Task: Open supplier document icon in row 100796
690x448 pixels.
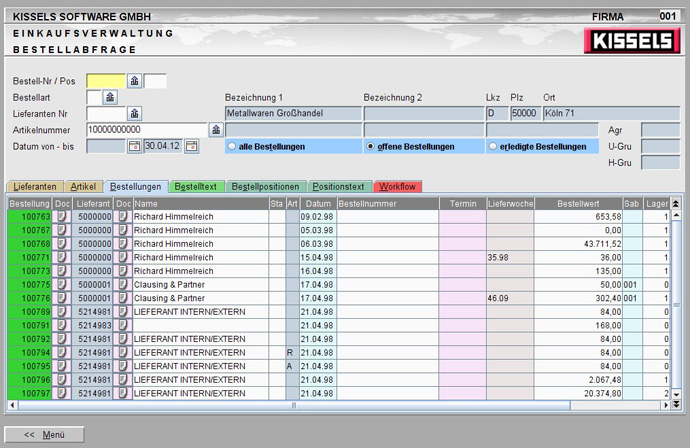Action: (x=123, y=380)
